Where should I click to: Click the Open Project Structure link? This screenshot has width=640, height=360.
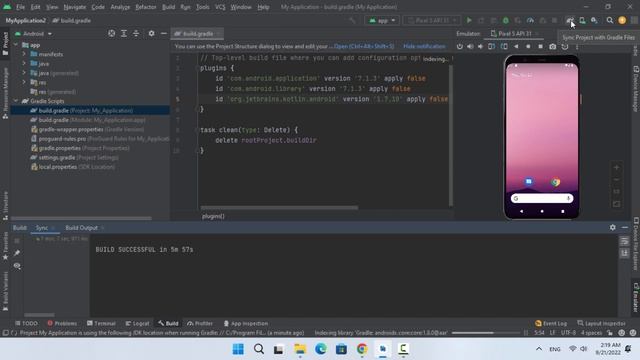click(x=364, y=47)
